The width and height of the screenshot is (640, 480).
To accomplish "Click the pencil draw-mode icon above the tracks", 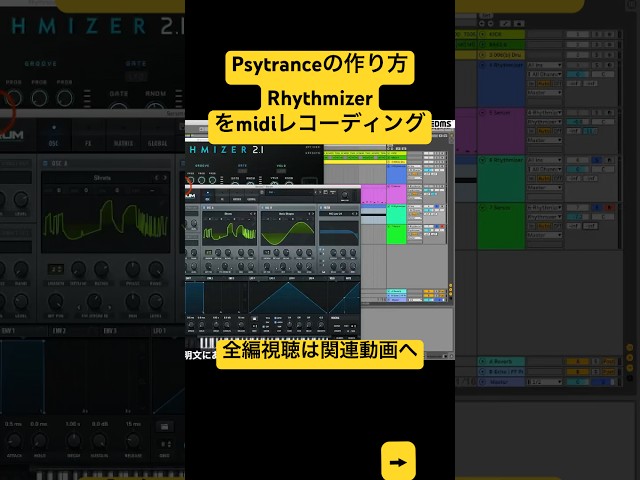I will pyautogui.click(x=506, y=23).
